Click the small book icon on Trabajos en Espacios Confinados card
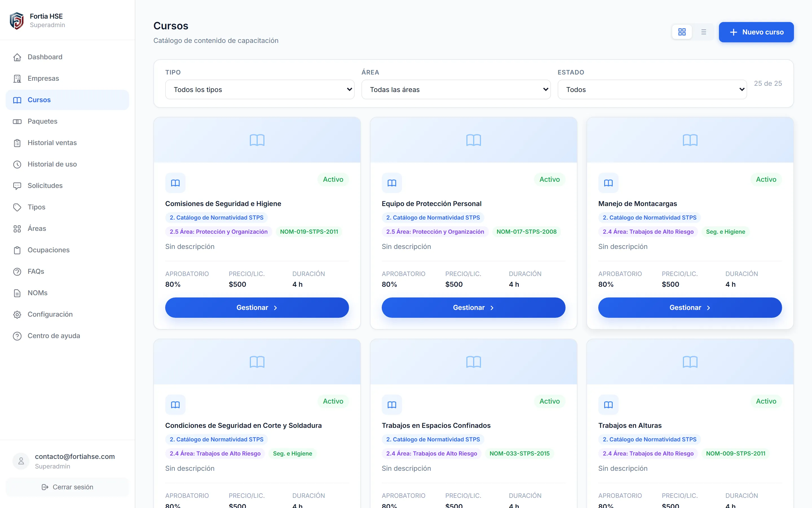 [392, 404]
